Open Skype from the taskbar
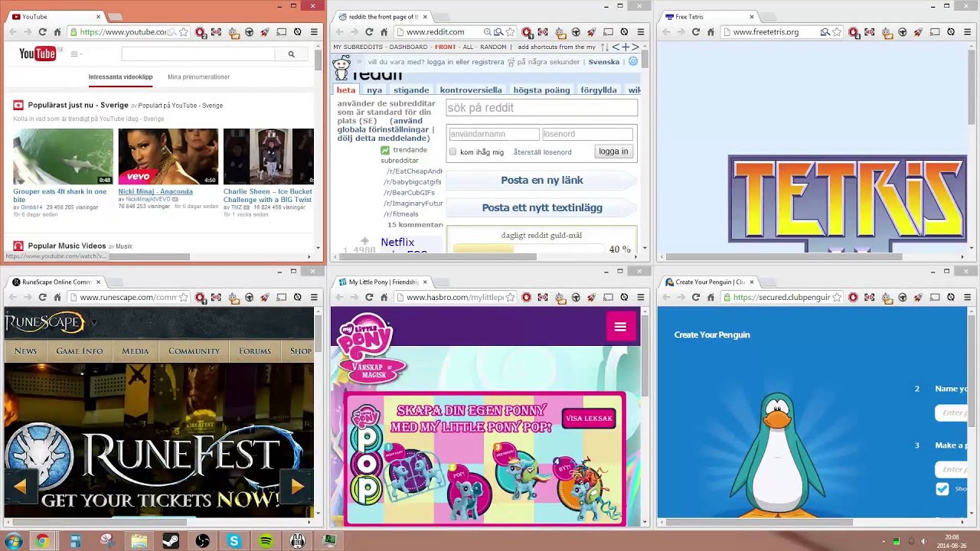The image size is (980, 551). [x=234, y=541]
